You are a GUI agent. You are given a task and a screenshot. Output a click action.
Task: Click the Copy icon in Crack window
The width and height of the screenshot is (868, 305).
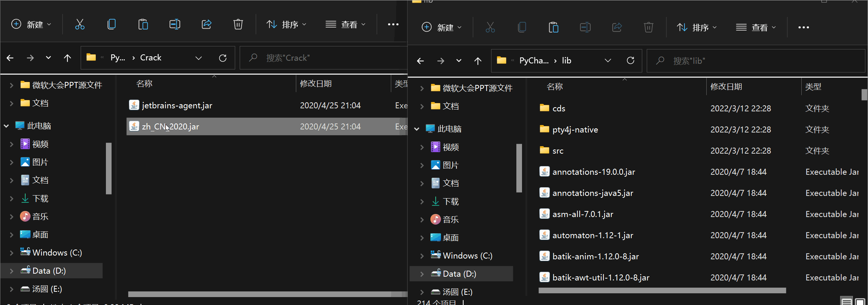[x=112, y=25]
